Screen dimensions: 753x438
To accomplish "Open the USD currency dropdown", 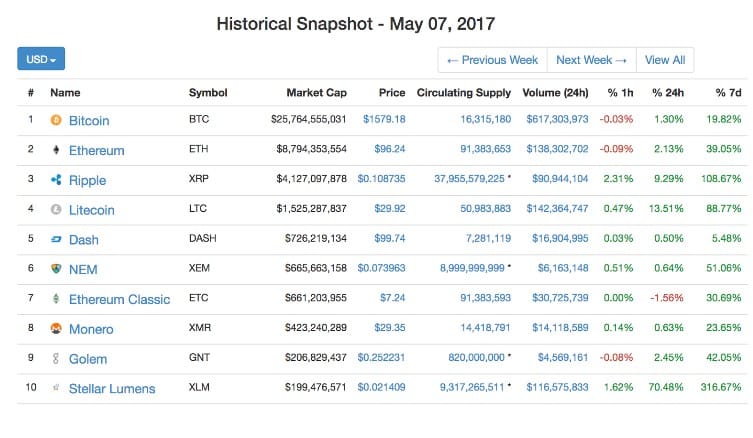I will pos(41,59).
